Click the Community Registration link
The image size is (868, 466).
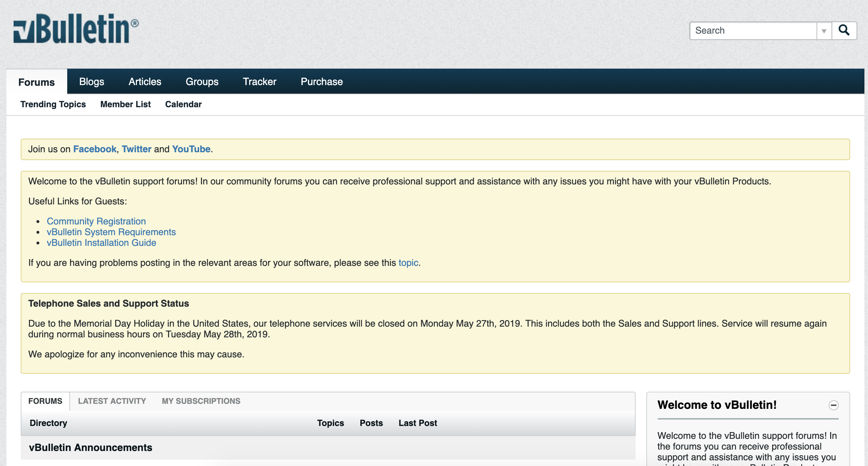[97, 221]
